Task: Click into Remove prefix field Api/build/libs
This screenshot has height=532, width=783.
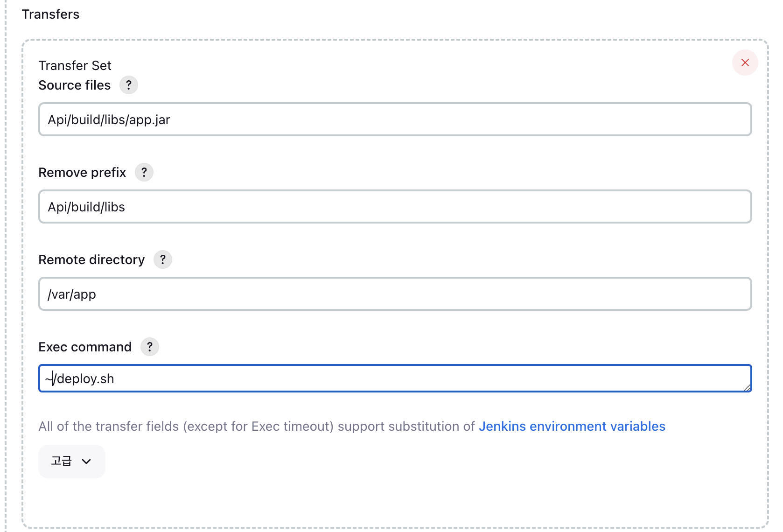Action: coord(395,207)
